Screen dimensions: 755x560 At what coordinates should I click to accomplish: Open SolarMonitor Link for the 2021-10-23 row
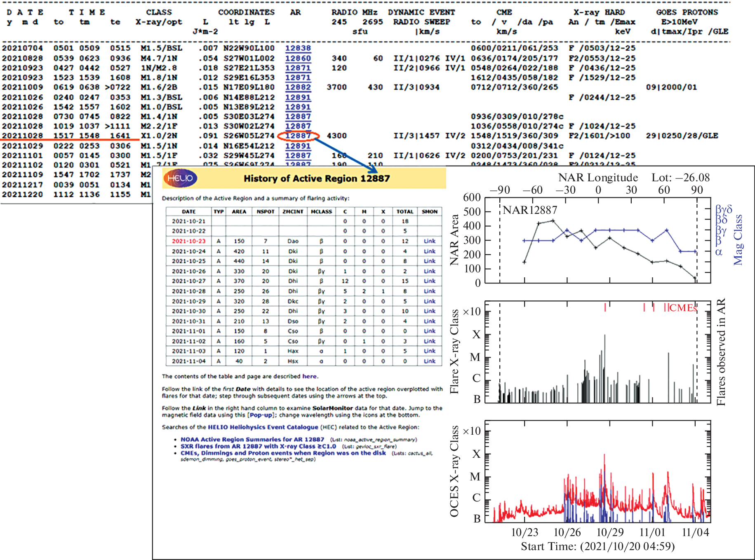(429, 241)
